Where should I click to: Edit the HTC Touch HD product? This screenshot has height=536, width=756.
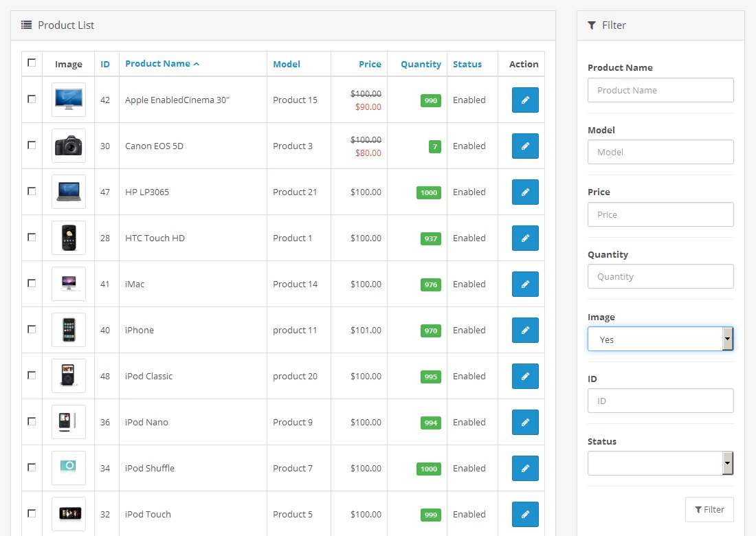[525, 238]
